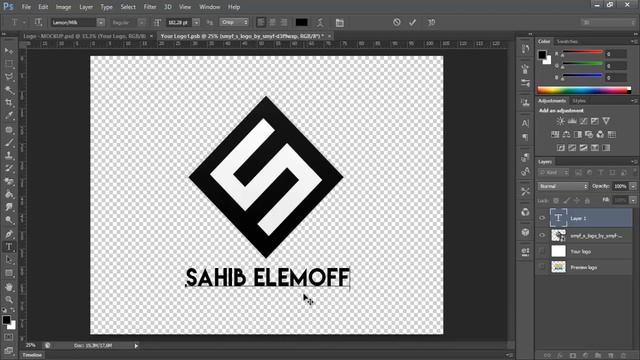
Task: Cancel the current text edit
Action: [x=397, y=22]
